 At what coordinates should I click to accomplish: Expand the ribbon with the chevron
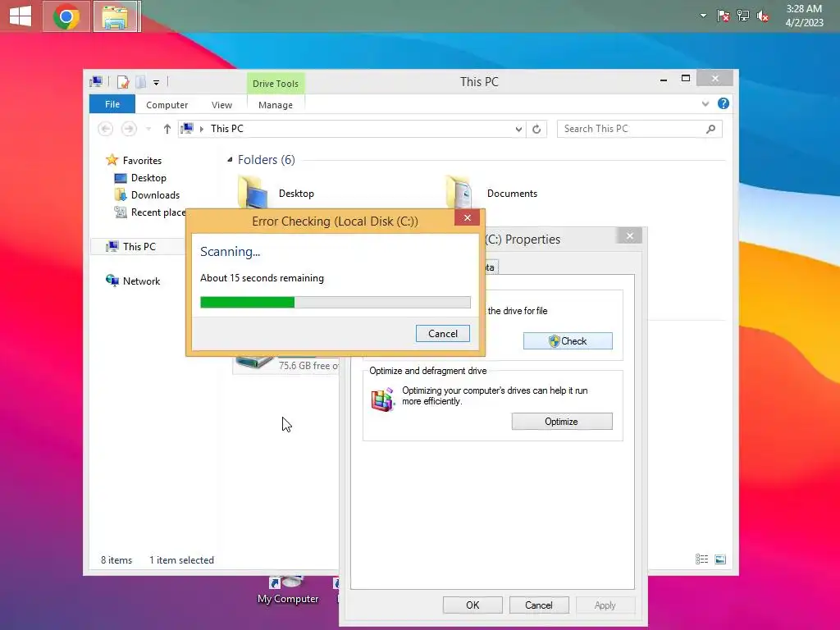click(705, 104)
